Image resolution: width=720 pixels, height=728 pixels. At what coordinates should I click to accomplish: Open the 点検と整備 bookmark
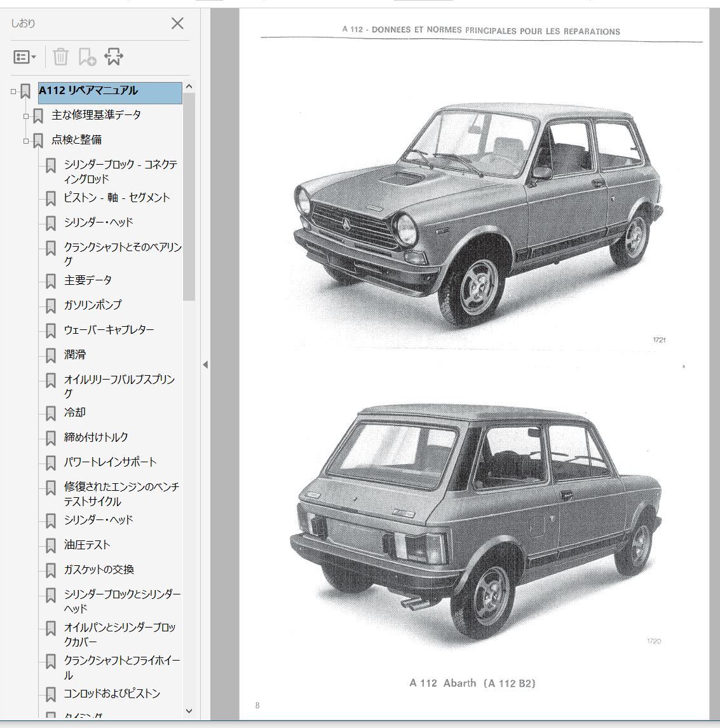[76, 140]
